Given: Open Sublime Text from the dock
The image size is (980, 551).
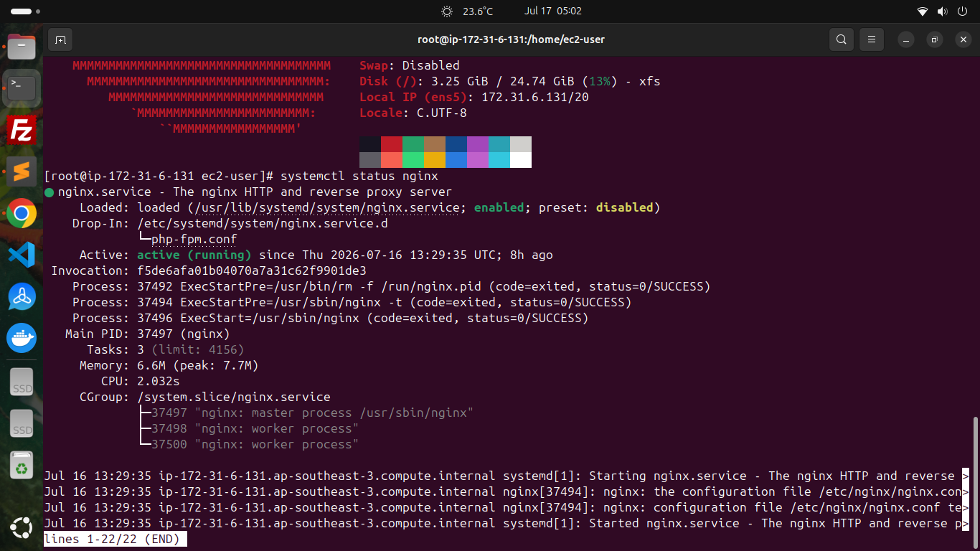Looking at the screenshot, I should [x=22, y=172].
